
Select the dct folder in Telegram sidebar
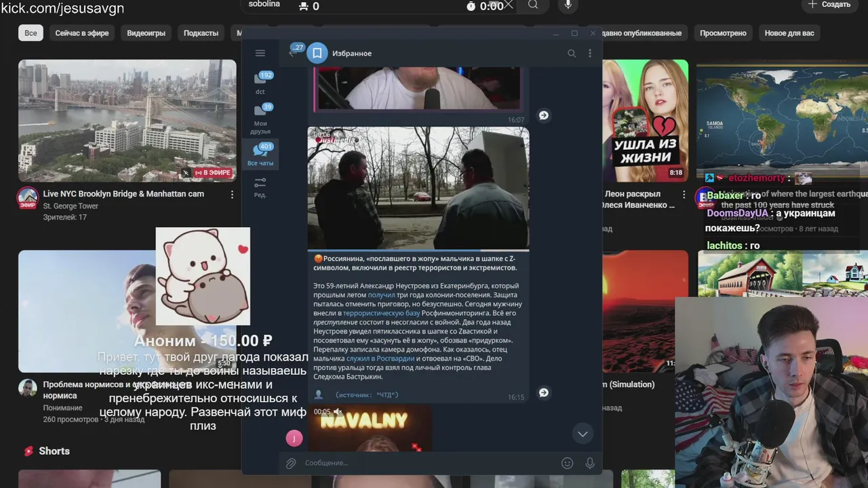coord(260,83)
